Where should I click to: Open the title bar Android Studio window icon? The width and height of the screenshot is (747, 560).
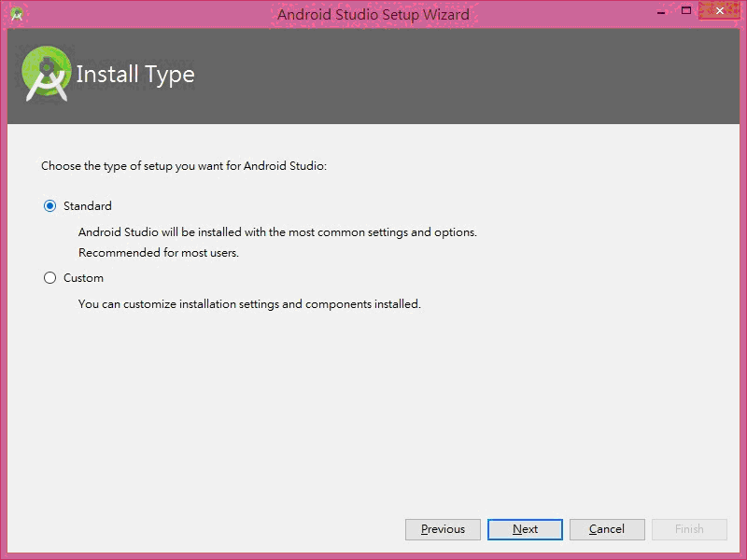pos(17,14)
